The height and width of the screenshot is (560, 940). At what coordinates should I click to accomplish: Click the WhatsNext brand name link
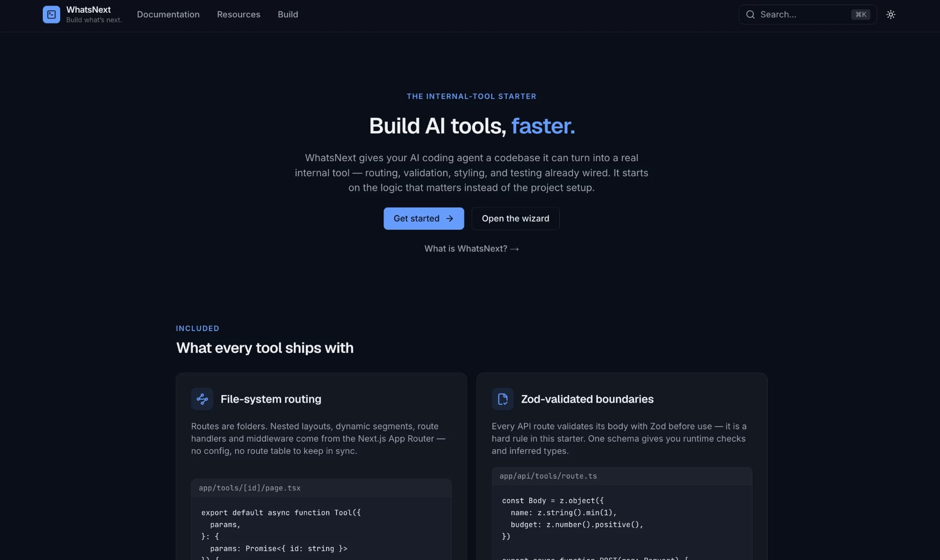tap(88, 10)
